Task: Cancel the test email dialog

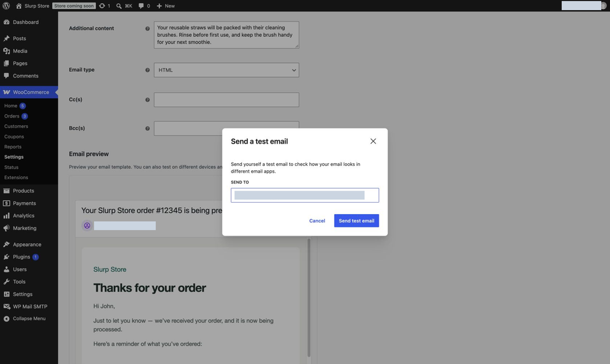Action: pos(317,221)
